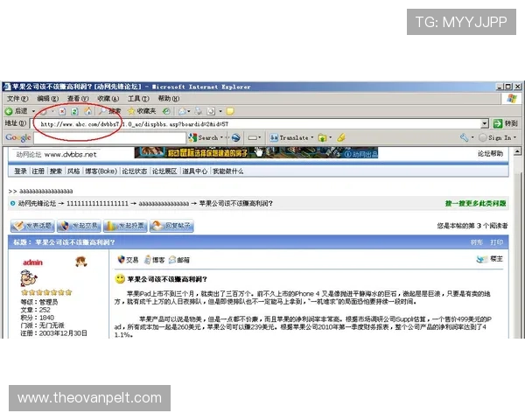
Task: Click the 发起投票 start poll button
Action: (x=125, y=226)
